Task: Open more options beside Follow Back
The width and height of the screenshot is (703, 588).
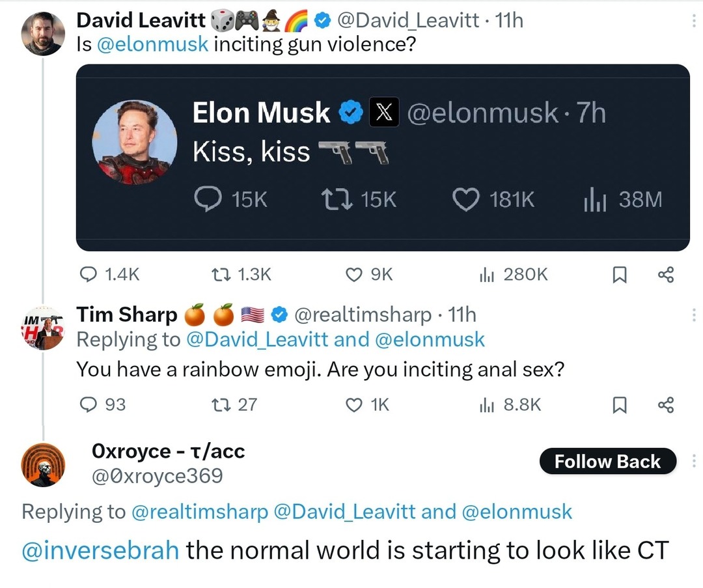Action: click(694, 461)
